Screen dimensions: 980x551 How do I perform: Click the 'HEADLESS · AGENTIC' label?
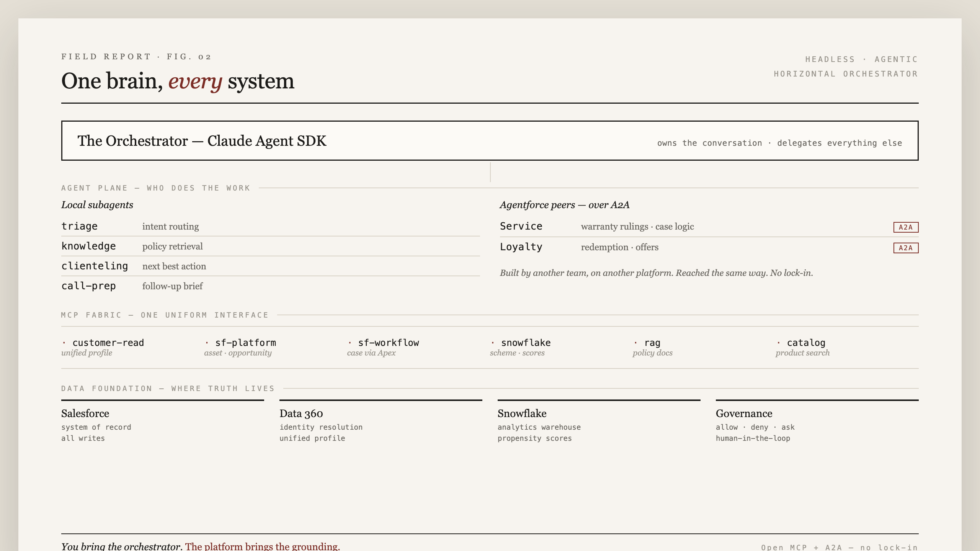862,59
